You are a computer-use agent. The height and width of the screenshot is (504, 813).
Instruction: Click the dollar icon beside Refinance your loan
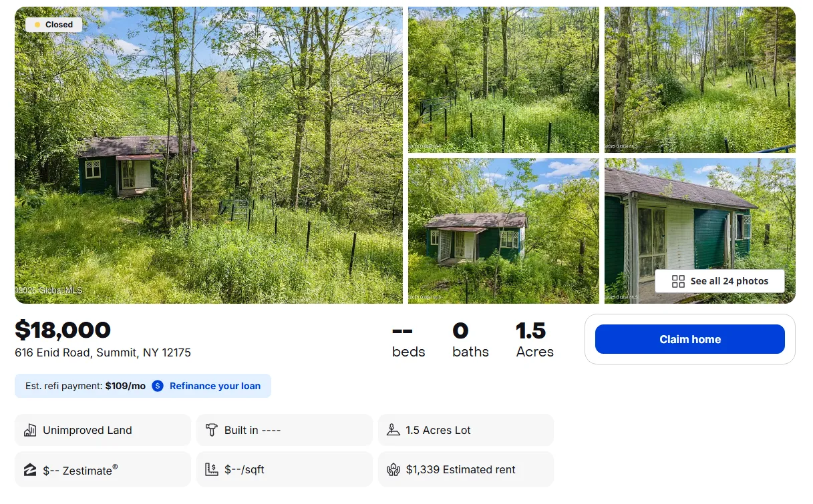click(158, 386)
